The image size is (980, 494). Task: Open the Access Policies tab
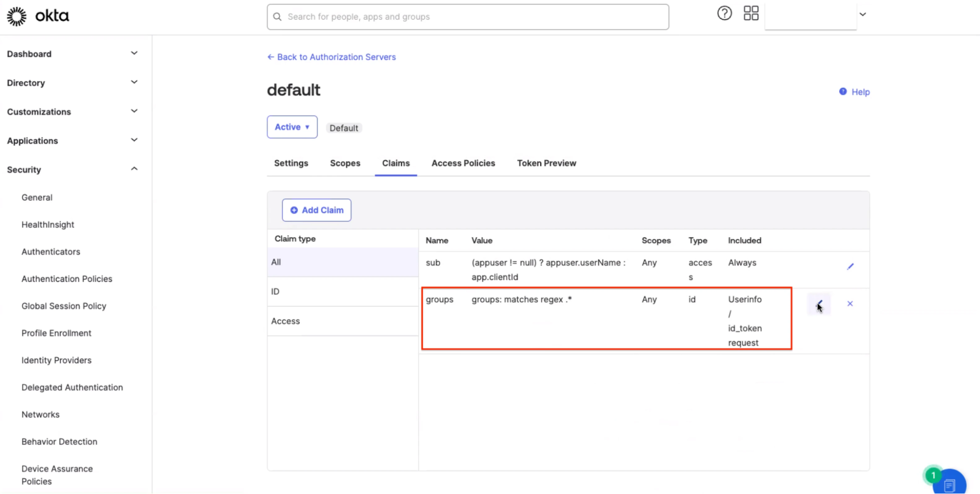463,163
